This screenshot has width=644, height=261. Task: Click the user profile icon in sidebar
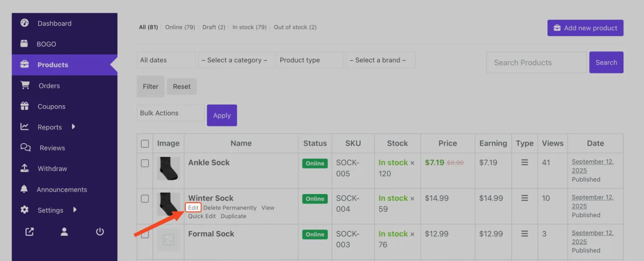64,231
